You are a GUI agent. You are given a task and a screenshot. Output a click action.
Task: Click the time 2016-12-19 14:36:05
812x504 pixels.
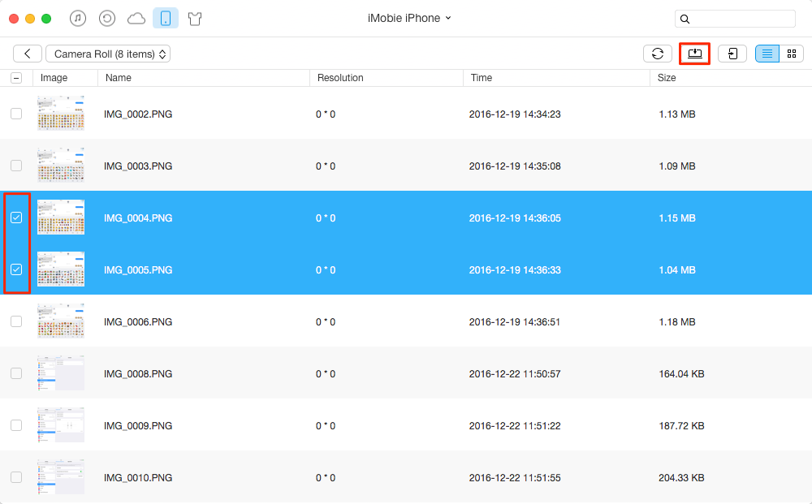[x=515, y=218]
